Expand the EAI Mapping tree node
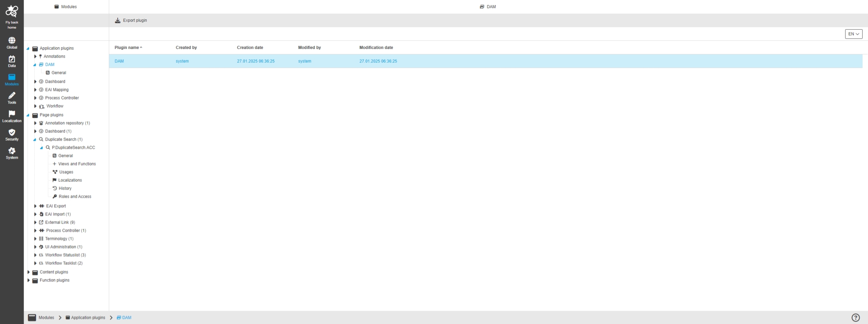This screenshot has height=324, width=868. coord(35,90)
